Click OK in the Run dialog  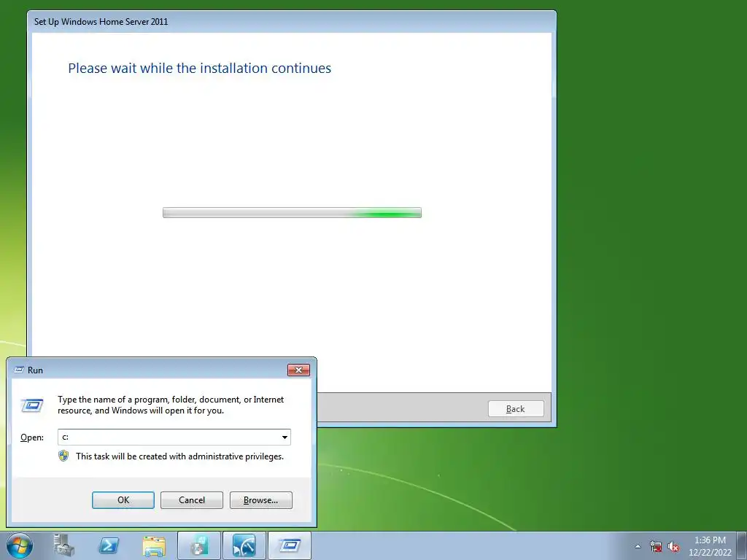[123, 500]
